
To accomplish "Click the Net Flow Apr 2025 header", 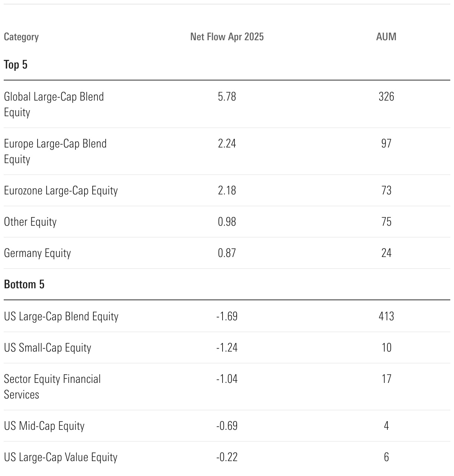I will coord(227,37).
